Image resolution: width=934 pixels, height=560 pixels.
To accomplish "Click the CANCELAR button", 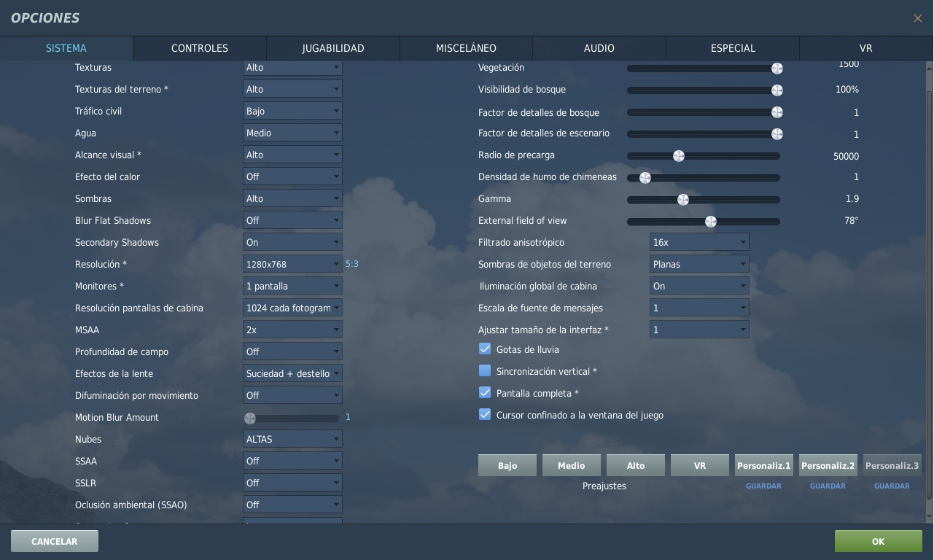I will coord(55,541).
